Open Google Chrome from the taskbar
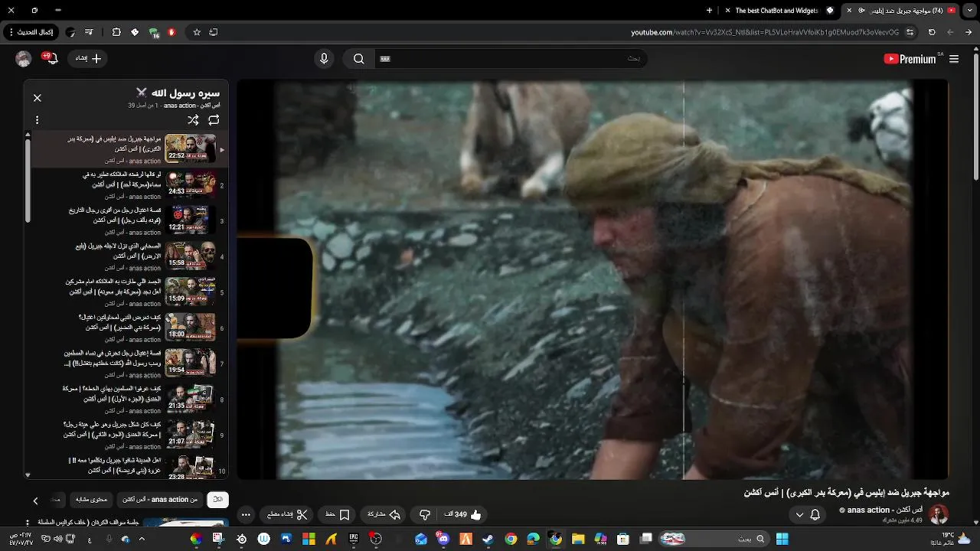 click(511, 539)
